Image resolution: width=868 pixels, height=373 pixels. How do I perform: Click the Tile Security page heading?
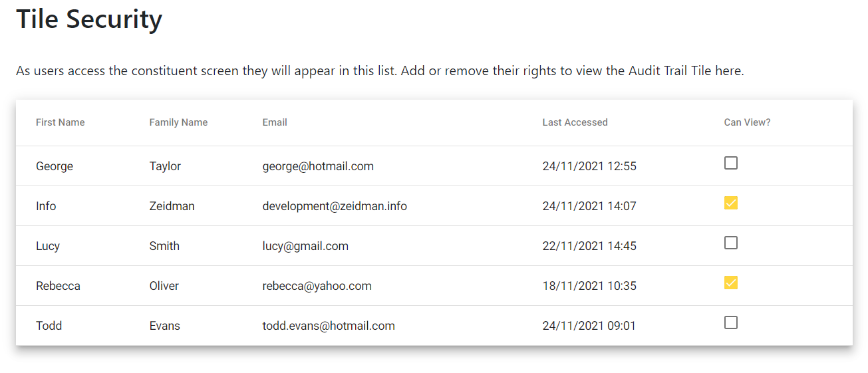point(89,19)
